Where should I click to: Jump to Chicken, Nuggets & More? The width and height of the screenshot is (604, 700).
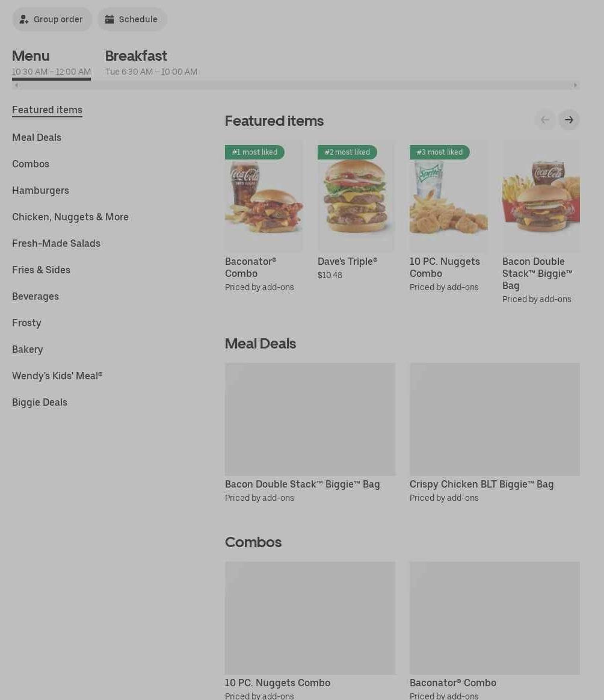tap(70, 217)
